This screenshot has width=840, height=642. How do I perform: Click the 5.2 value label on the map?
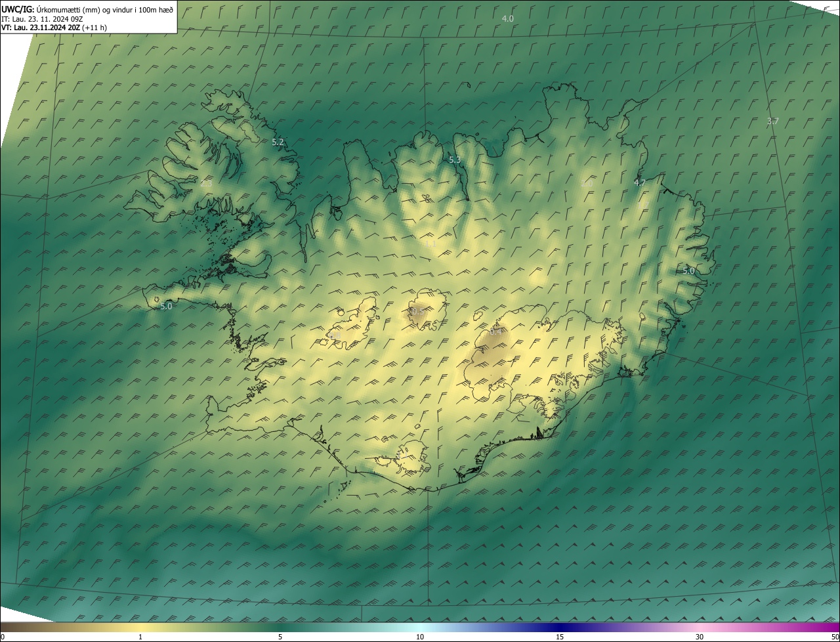click(x=278, y=142)
